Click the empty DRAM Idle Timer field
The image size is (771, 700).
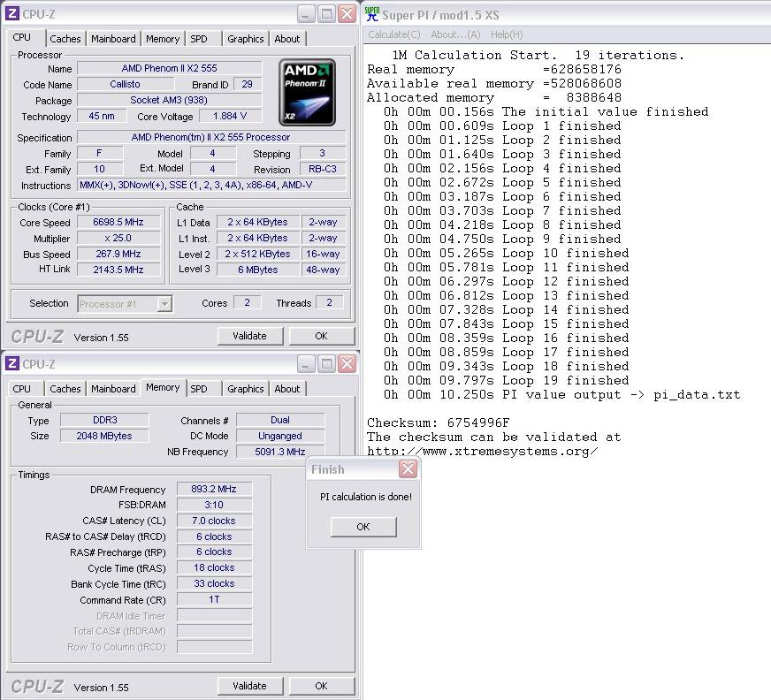214,615
